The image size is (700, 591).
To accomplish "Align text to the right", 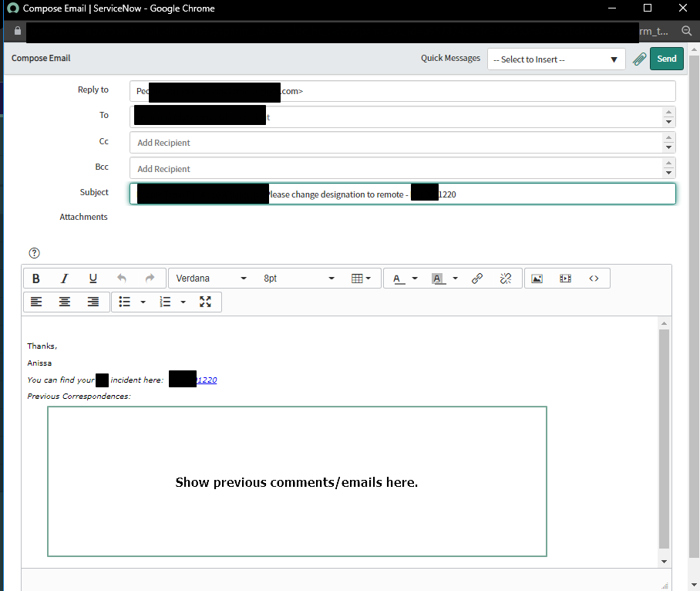I will pyautogui.click(x=93, y=302).
